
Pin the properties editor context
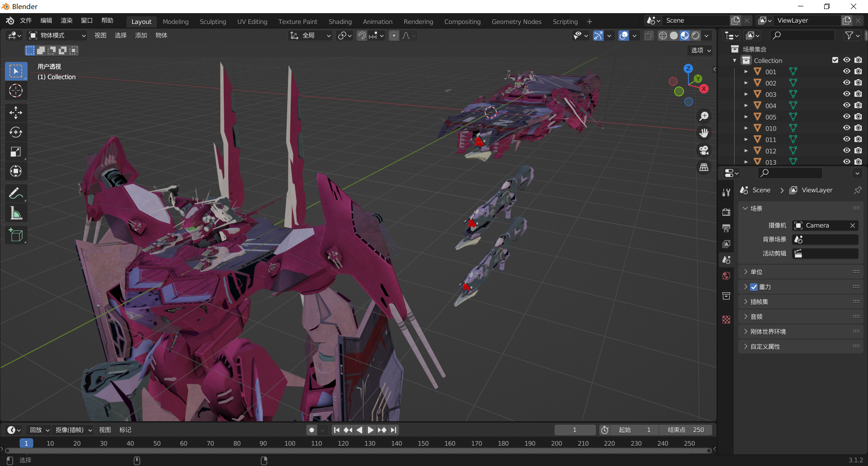tap(858, 190)
